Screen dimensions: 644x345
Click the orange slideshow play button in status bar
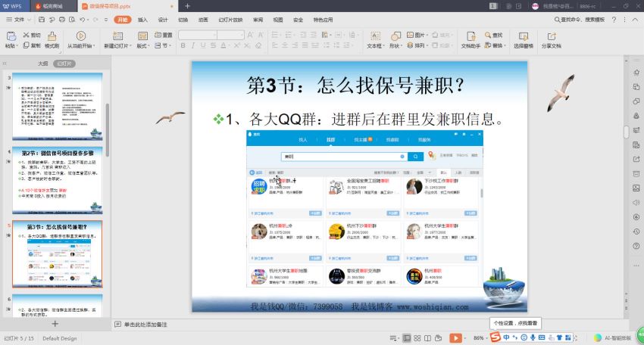(x=455, y=338)
